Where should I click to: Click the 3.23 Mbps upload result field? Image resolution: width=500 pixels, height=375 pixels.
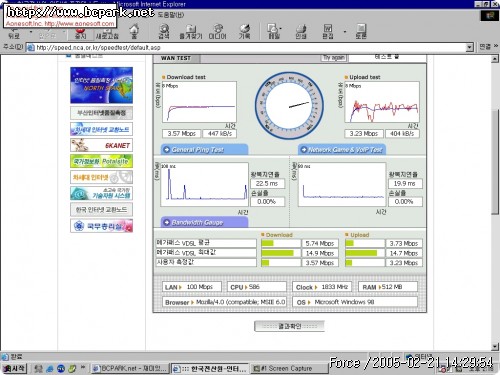tap(364, 134)
